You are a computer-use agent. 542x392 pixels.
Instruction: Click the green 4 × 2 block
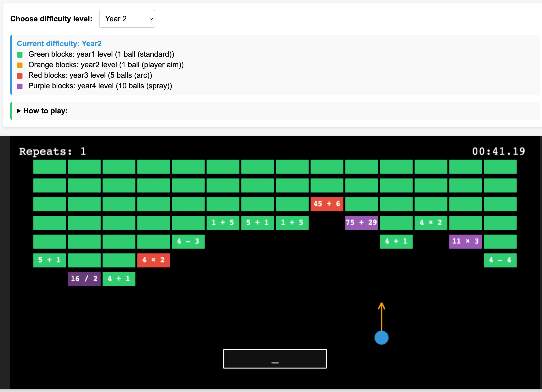[431, 223]
